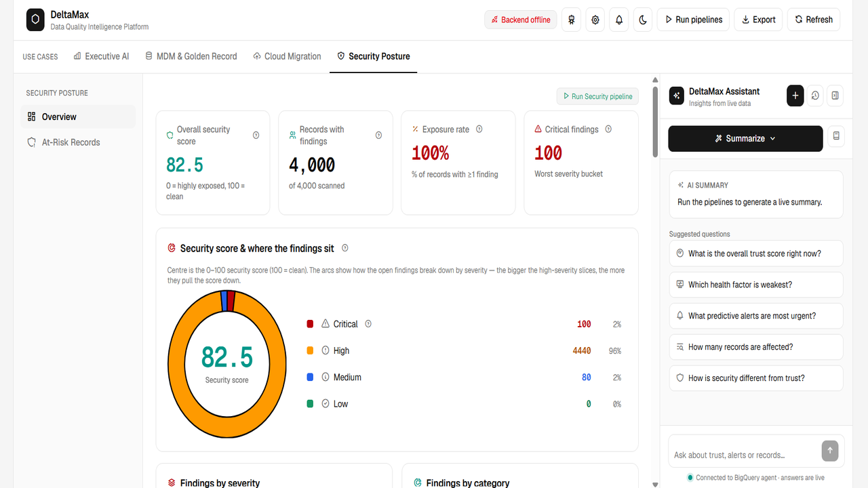Click the green Low color swatch
Viewport: 868px width, 488px height.
pos(310,403)
